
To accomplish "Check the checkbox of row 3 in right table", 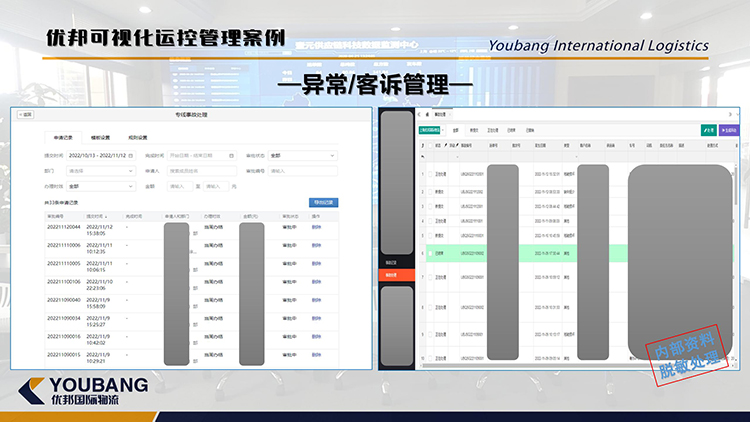I will click(430, 206).
